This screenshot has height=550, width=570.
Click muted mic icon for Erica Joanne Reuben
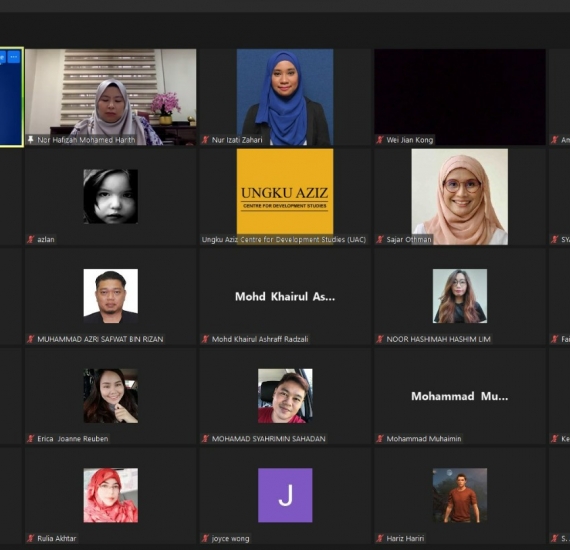point(31,438)
